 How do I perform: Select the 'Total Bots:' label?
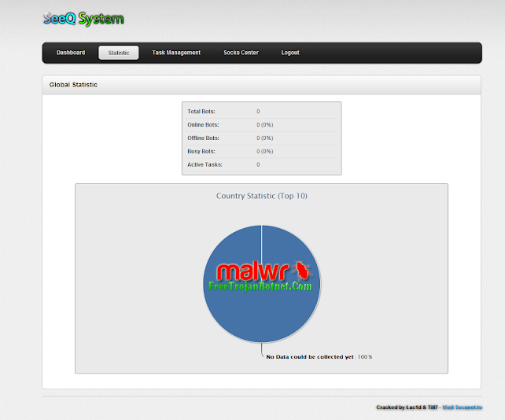(201, 112)
